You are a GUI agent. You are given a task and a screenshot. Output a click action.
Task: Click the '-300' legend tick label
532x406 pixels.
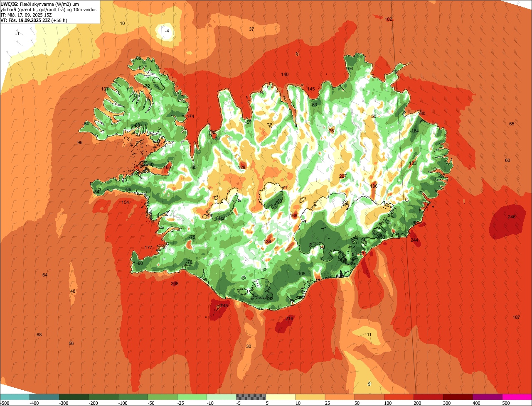64,403
